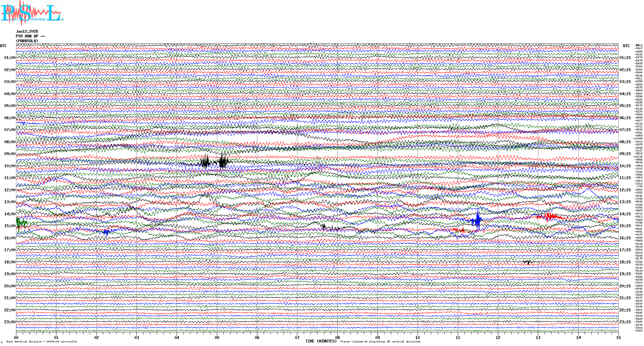This screenshot has width=644, height=346.
Task: Click the right UTC axis header
Action: (x=626, y=46)
